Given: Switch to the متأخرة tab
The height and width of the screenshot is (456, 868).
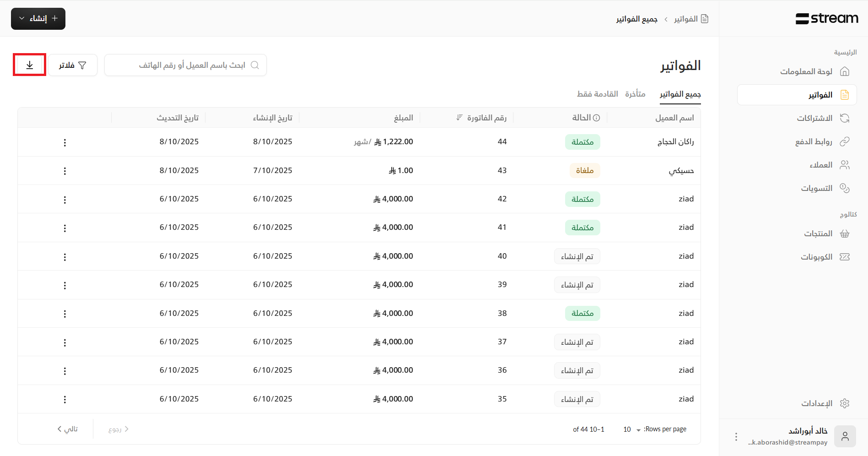Looking at the screenshot, I should tap(635, 94).
